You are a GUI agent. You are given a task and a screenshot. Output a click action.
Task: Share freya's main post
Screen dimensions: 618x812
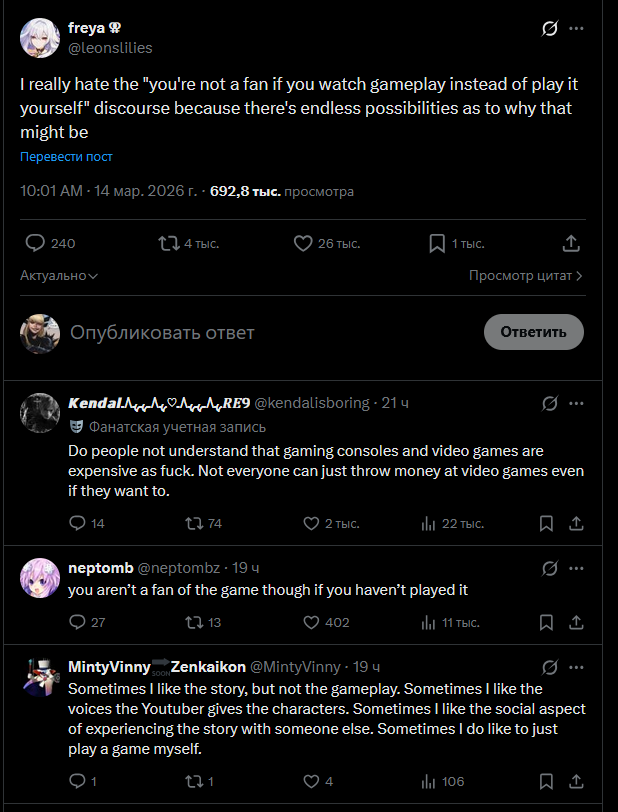coord(571,243)
